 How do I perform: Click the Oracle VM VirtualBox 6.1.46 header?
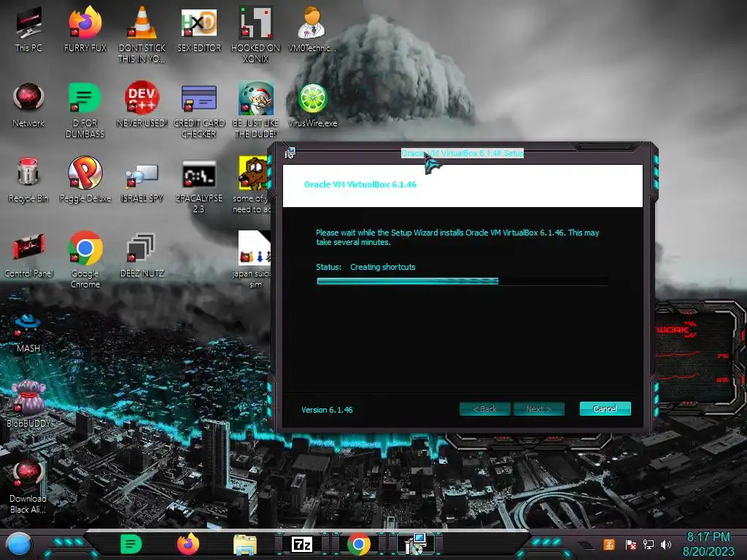[360, 184]
